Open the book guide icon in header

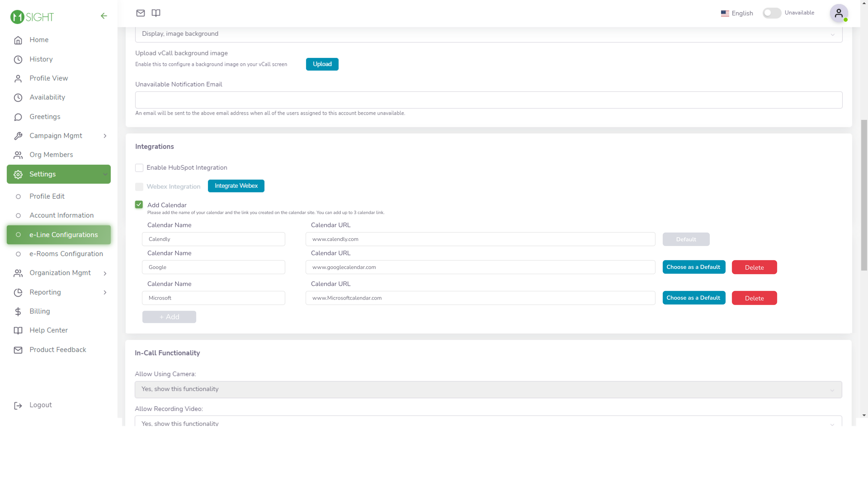point(156,13)
